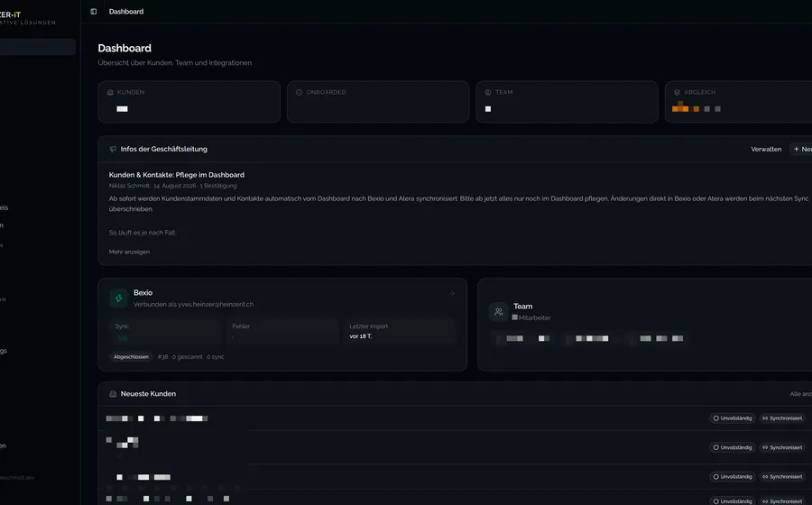Click the Abgleich card icon
The image size is (812, 505).
[x=677, y=92]
